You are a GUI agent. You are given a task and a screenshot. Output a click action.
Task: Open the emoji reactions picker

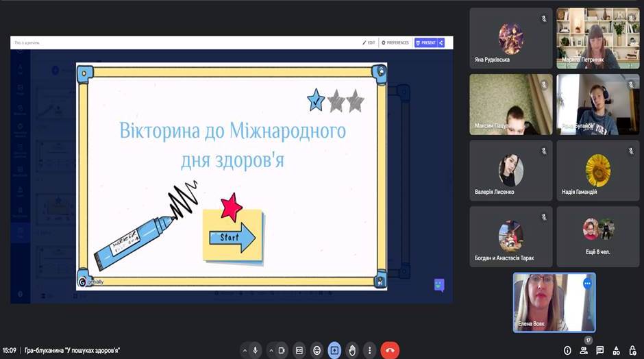coord(317,350)
